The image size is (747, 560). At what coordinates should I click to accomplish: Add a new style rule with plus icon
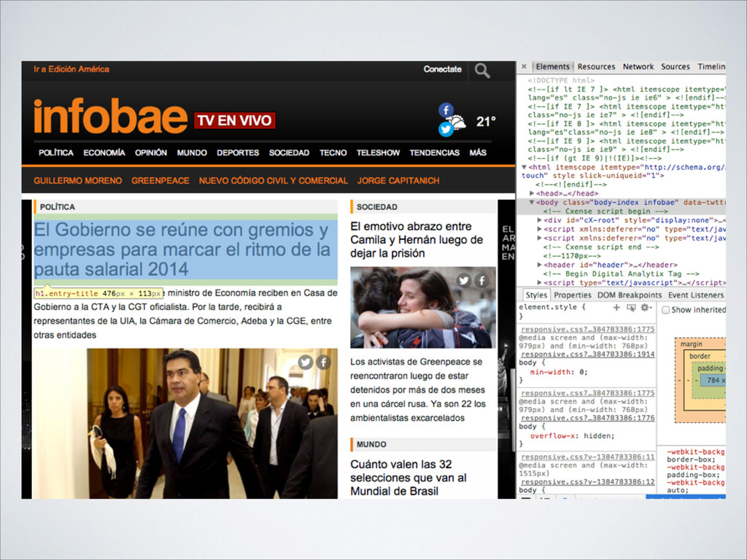tap(616, 308)
